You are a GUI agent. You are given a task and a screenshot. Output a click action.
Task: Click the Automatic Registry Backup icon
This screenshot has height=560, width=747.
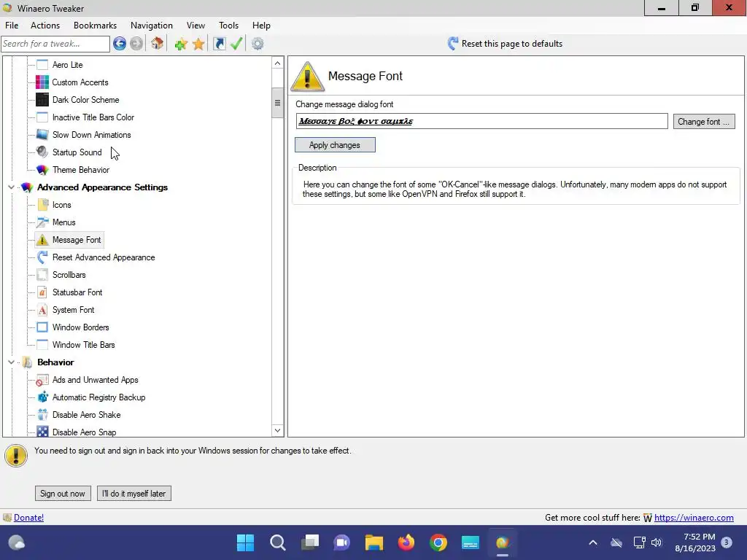(42, 397)
